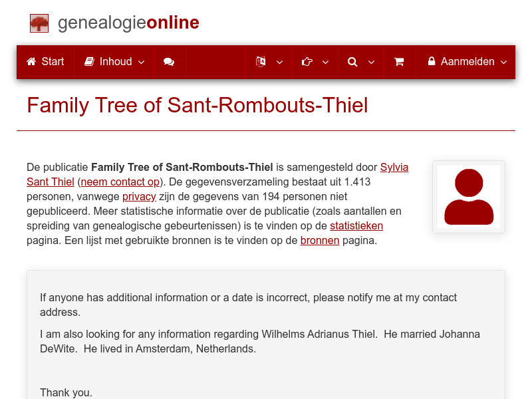Open the search dropdown chevron
Screen dimensions: 532x399
point(370,62)
